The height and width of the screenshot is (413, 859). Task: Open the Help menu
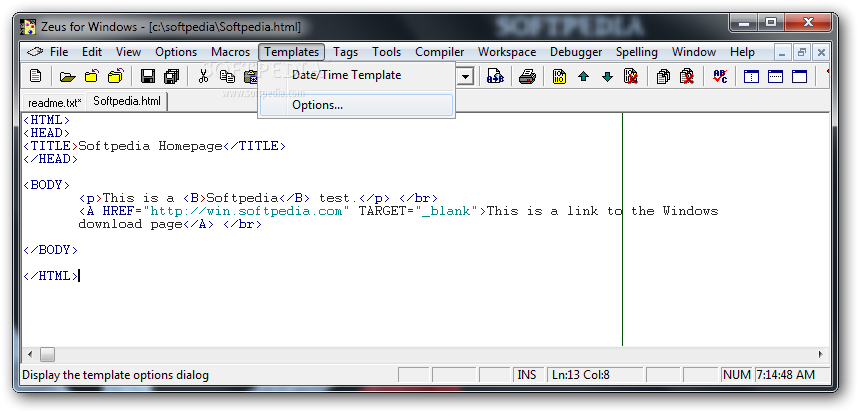tap(742, 52)
